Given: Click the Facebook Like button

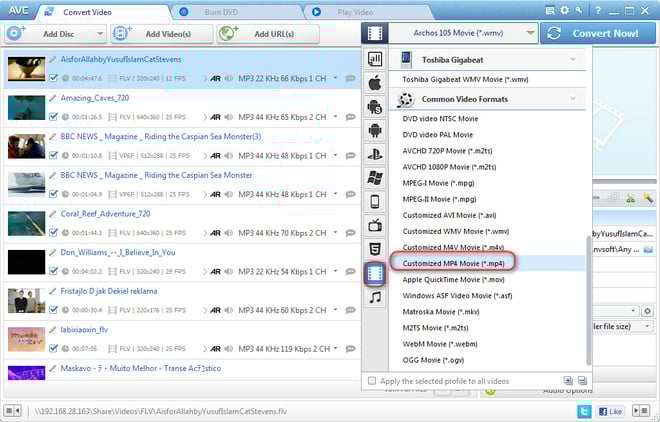Looking at the screenshot, I should click(610, 411).
